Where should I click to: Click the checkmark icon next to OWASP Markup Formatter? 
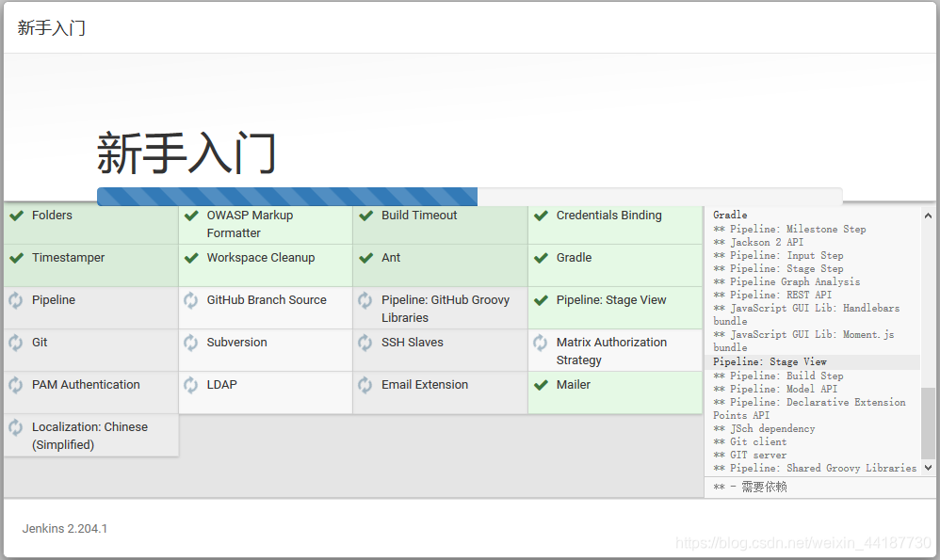pos(191,216)
